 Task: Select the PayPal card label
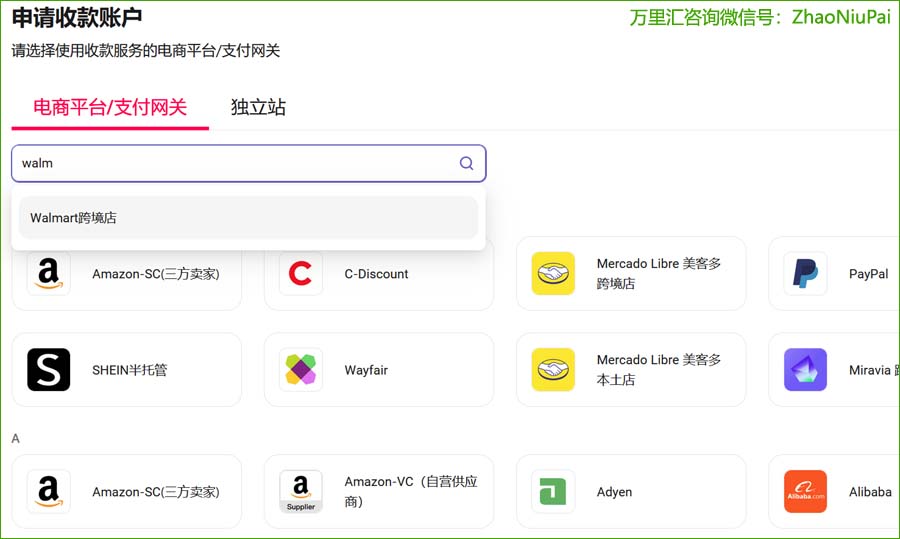(868, 274)
